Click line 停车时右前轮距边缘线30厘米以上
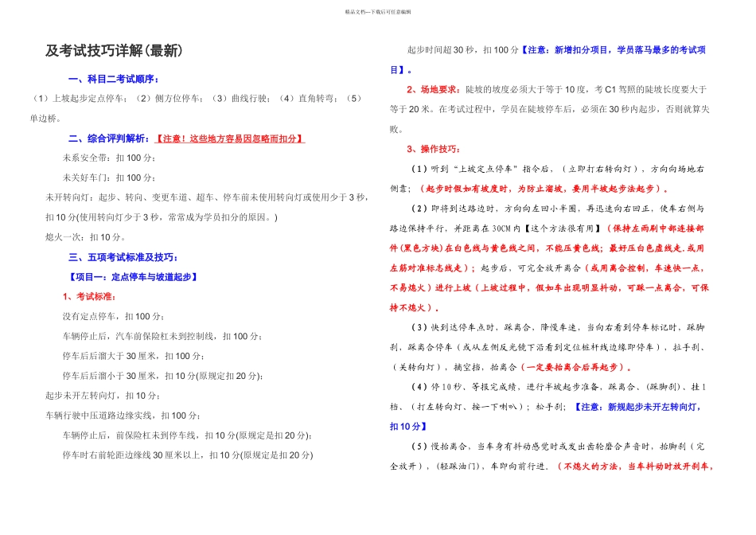 188,455
